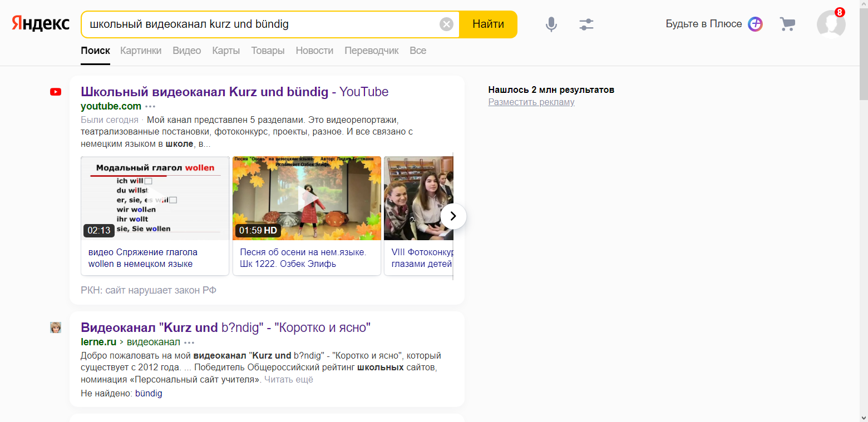The width and height of the screenshot is (868, 422).
Task: Click the 'bündig' not-found word link
Action: point(149,394)
